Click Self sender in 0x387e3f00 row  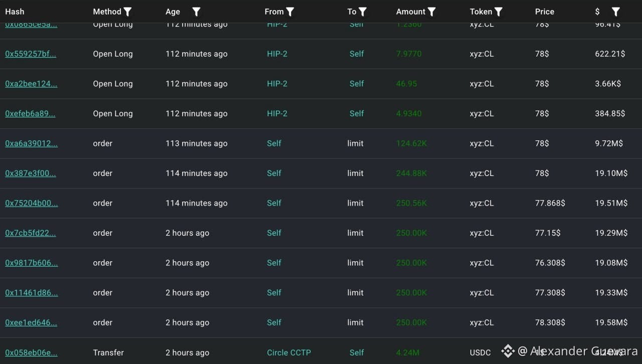tap(274, 173)
